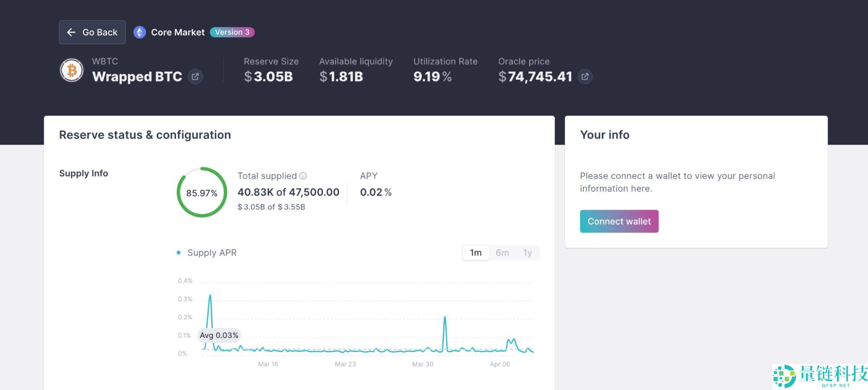Click the Apr 06 date on the chart axis
Viewport: 868px width, 390px height.
[x=500, y=364]
